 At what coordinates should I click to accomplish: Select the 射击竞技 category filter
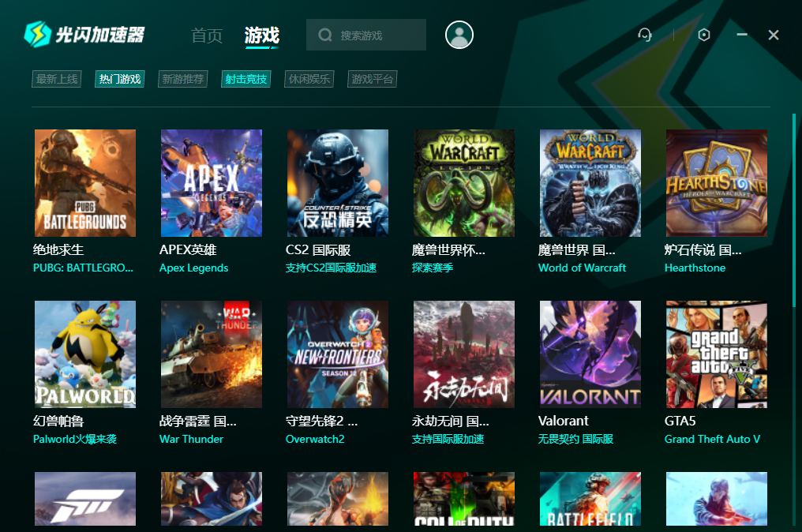(x=245, y=78)
